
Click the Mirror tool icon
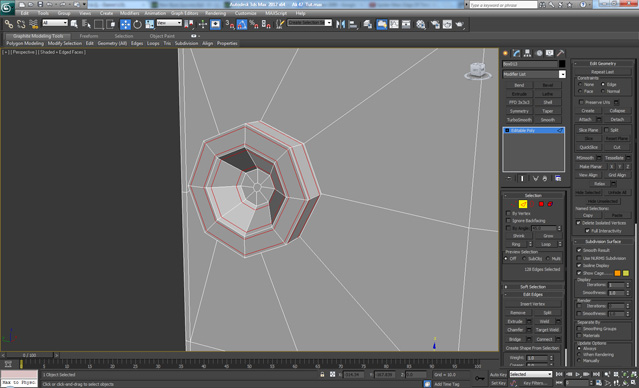[x=340, y=24]
